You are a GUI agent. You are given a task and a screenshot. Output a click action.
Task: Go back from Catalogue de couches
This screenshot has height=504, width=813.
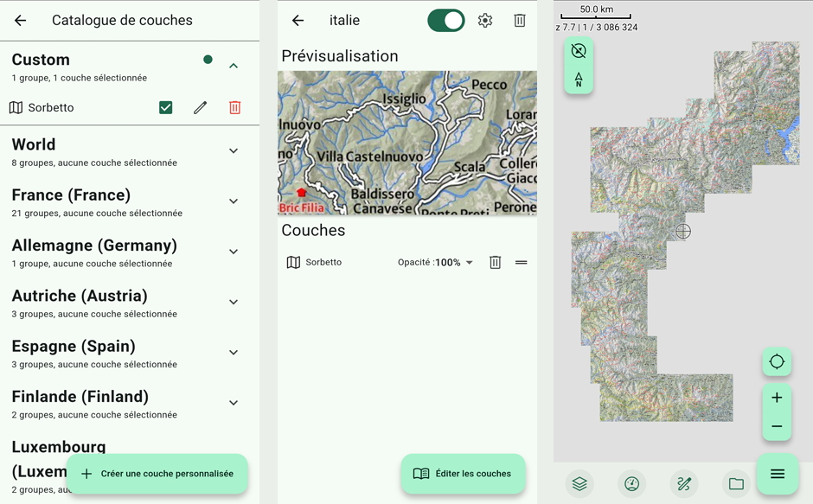coord(21,21)
